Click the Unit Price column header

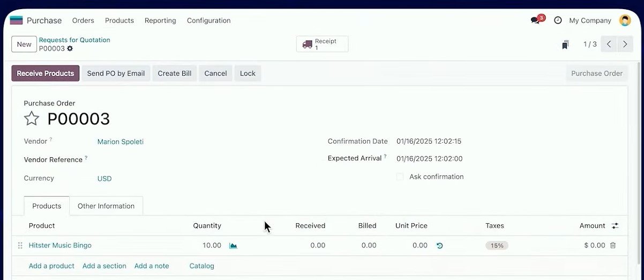point(411,226)
